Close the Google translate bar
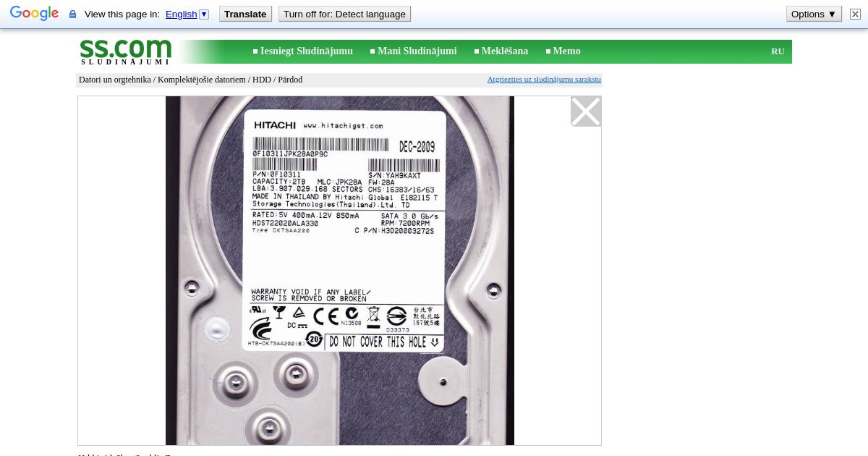The width and height of the screenshot is (868, 456). [x=855, y=14]
